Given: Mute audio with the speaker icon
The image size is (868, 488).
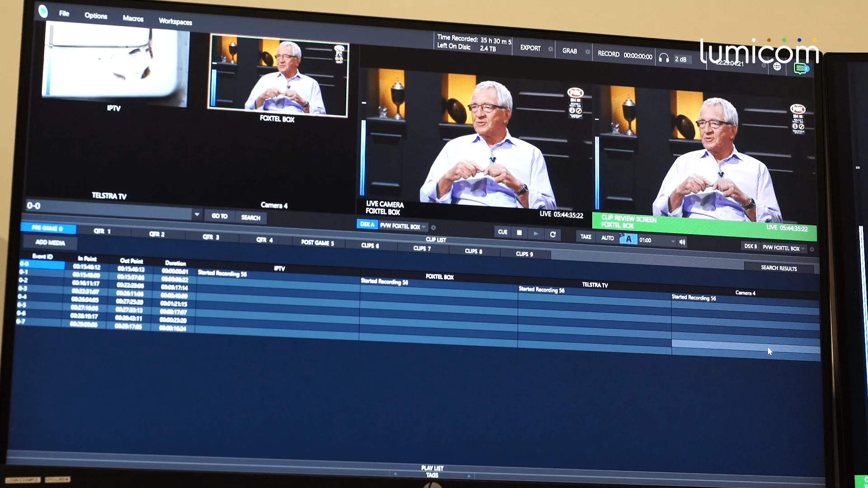Looking at the screenshot, I should click(x=682, y=242).
